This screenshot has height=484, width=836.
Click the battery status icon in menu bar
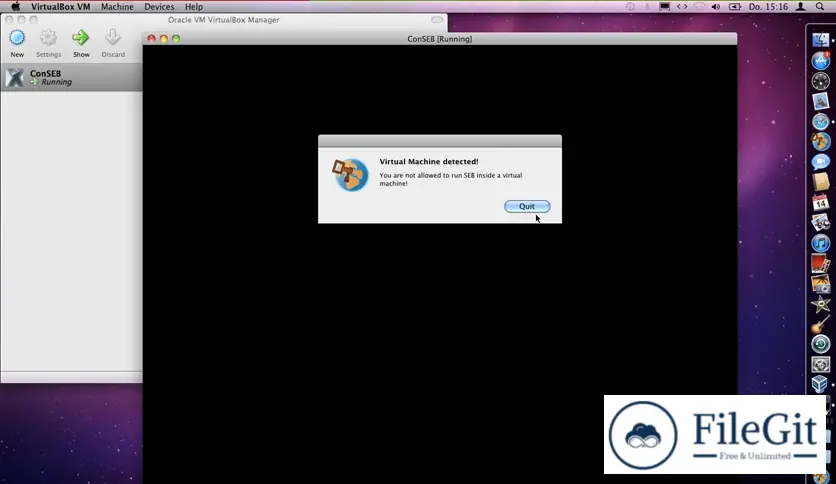tap(735, 6)
